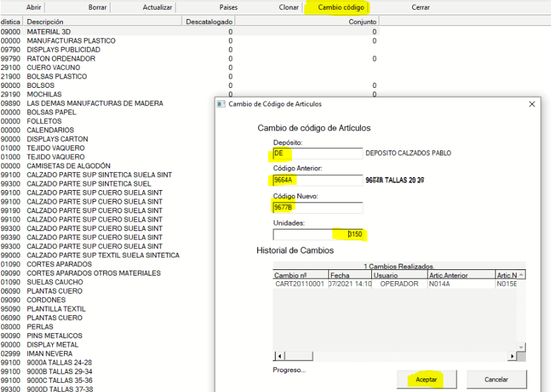This screenshot has width=551, height=392.
Task: Click Borrar in the toolbar
Action: pyautogui.click(x=98, y=7)
